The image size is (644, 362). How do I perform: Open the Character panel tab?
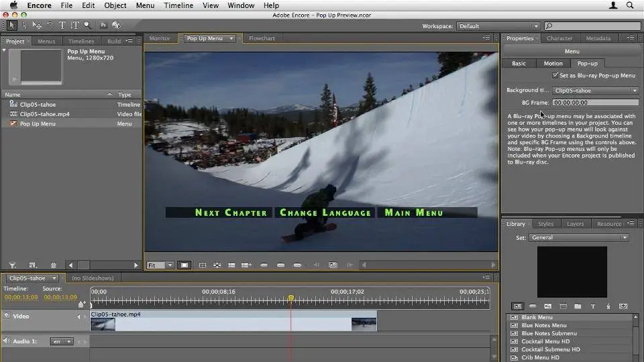[x=559, y=38]
